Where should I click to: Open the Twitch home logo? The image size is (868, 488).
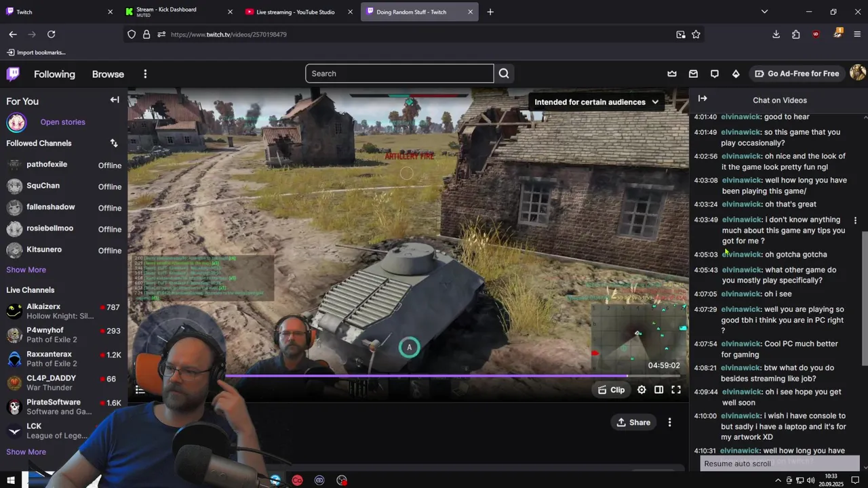13,74
